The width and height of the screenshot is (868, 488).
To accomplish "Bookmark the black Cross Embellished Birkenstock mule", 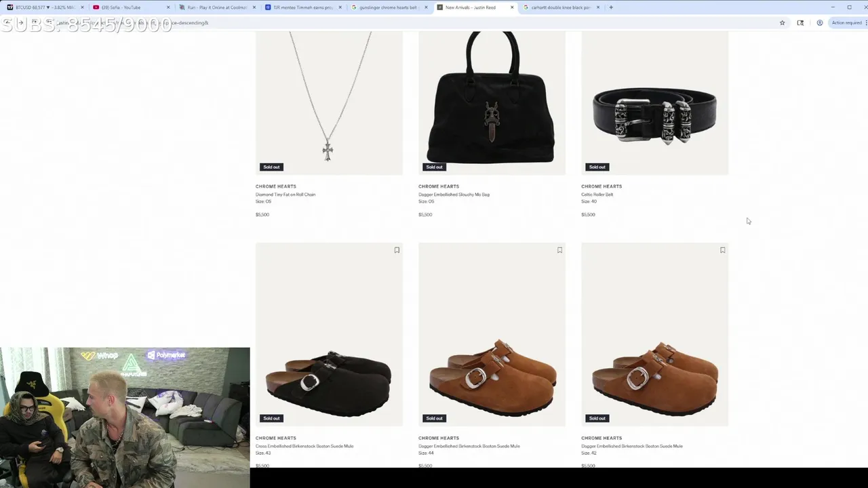I will tap(397, 250).
